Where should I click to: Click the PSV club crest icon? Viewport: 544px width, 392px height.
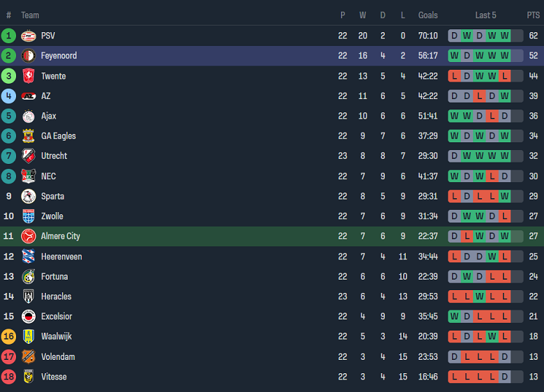point(29,36)
